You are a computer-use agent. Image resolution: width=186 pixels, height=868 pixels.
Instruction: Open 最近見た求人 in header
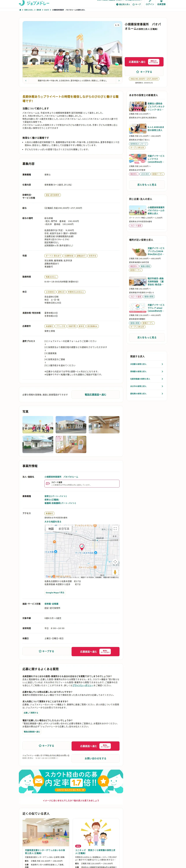[x=123, y=4]
